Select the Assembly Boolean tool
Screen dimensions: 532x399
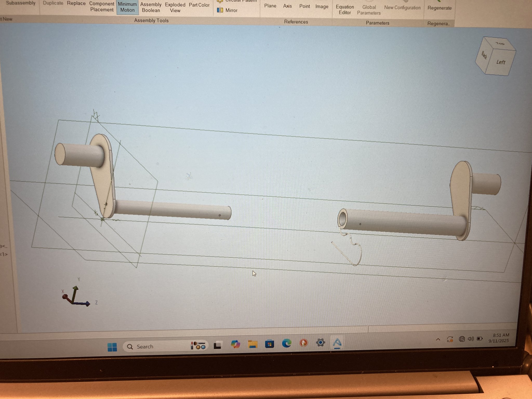[x=151, y=7]
